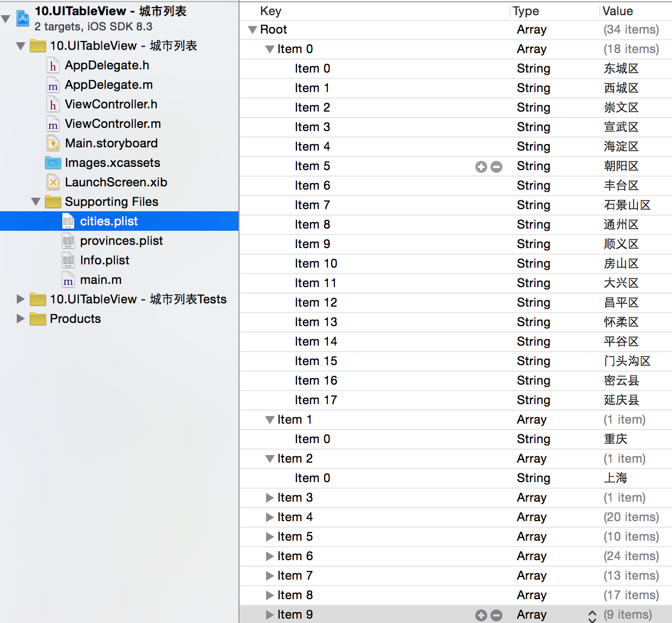
Task: Click the AppDelegate.m source file icon
Action: pos(53,85)
